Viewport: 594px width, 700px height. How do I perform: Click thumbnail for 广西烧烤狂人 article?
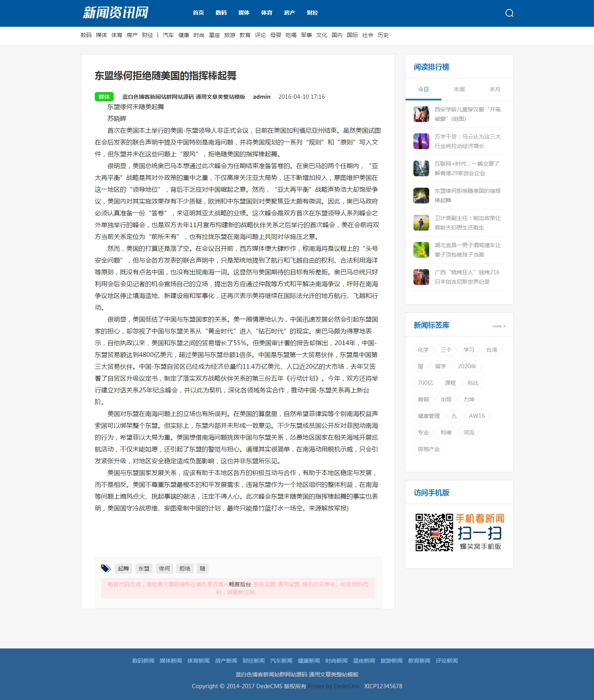[421, 277]
